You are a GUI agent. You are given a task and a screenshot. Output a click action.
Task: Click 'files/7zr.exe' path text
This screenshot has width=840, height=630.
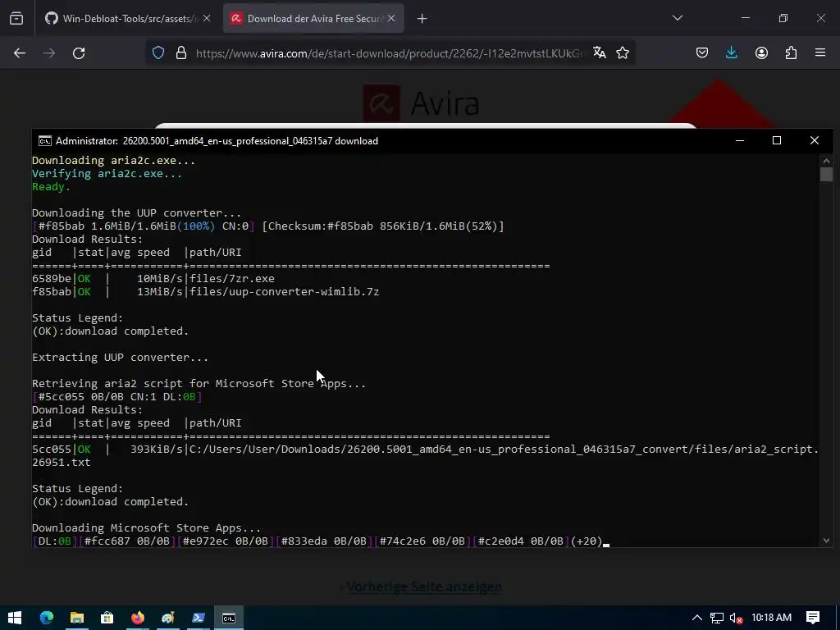[232, 279]
